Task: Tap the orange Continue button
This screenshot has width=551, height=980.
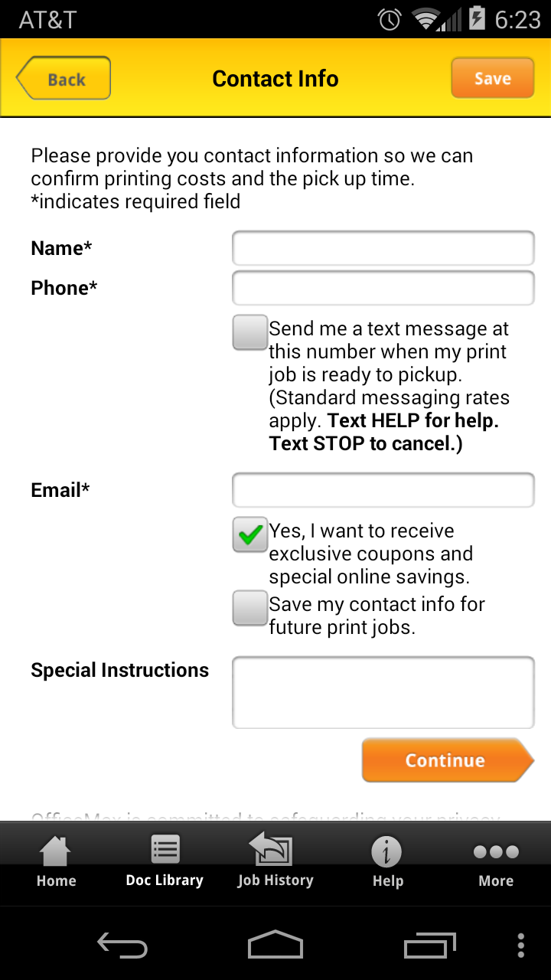Action: coord(445,760)
